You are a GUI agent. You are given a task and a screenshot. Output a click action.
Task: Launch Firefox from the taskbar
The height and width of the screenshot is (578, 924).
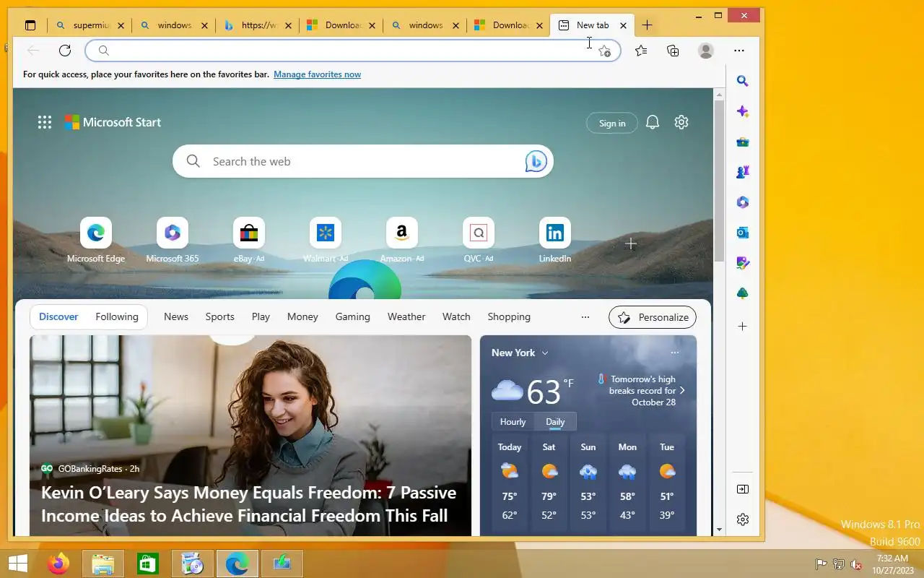[58, 564]
